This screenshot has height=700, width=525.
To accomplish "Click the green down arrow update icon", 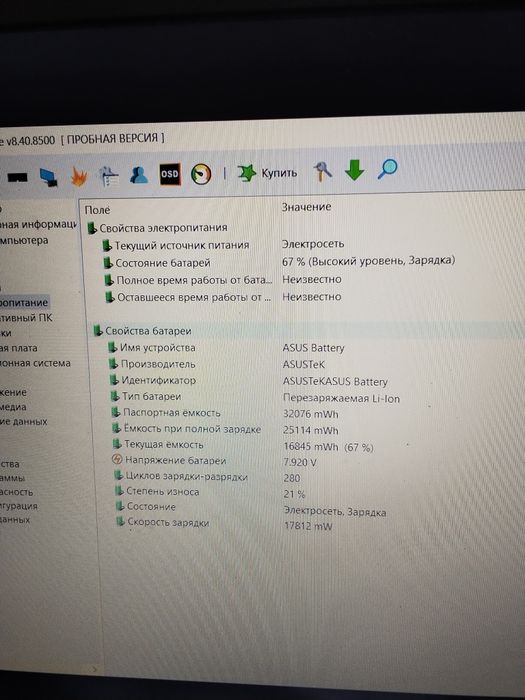I will tap(354, 171).
